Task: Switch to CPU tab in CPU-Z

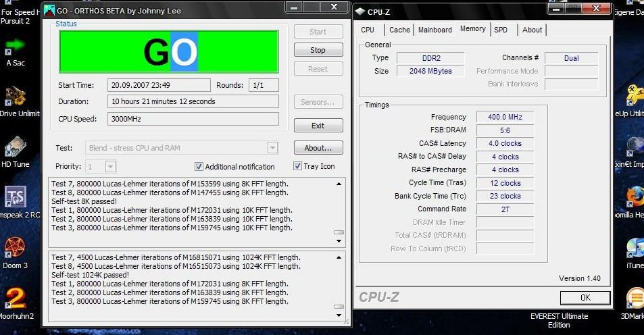Action: pyautogui.click(x=368, y=30)
